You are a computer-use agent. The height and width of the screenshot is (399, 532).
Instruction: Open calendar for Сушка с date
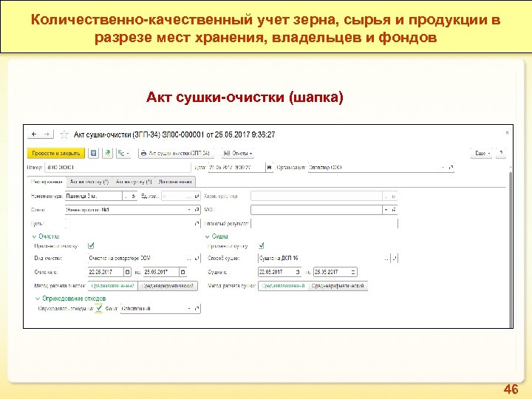pos(298,272)
